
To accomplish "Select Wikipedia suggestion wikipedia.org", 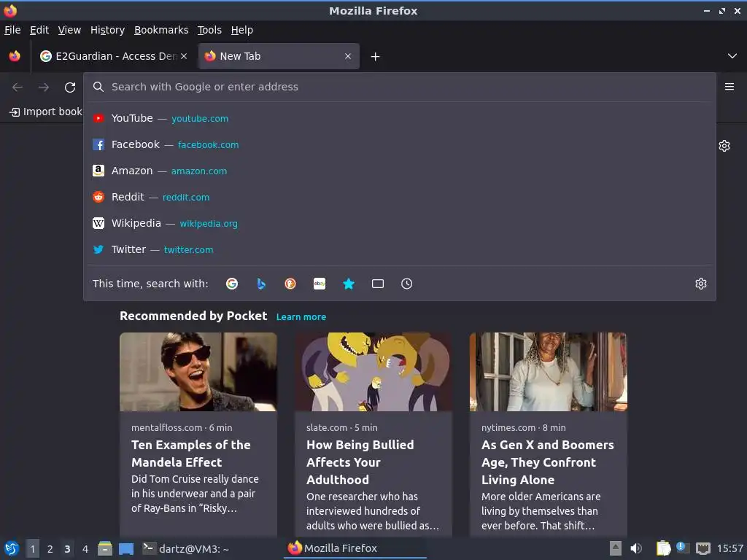I will click(x=400, y=223).
